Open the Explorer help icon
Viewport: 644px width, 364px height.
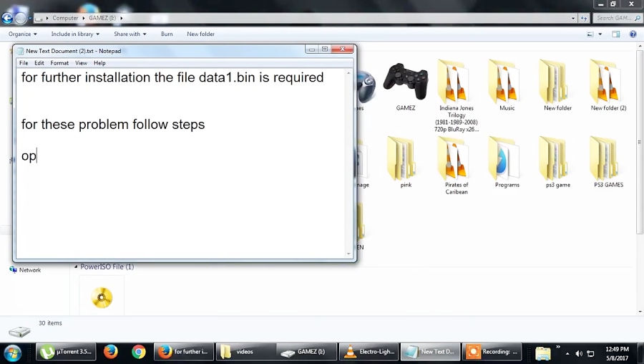[633, 34]
